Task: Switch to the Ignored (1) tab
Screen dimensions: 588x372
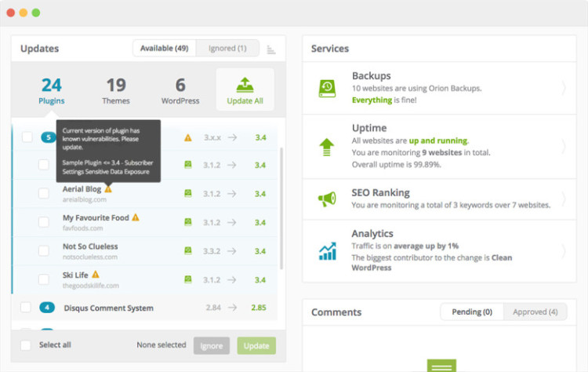Action: click(x=227, y=49)
